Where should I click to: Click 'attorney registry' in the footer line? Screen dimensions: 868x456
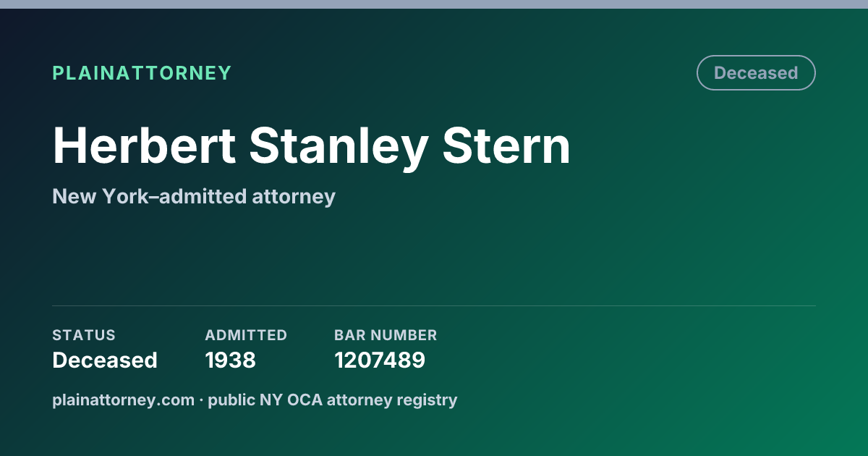point(392,400)
